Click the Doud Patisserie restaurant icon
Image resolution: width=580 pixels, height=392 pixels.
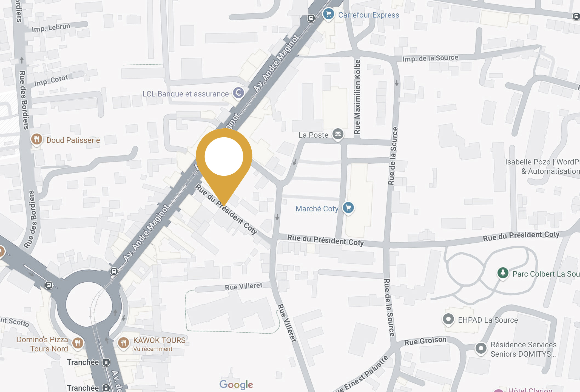pos(36,140)
